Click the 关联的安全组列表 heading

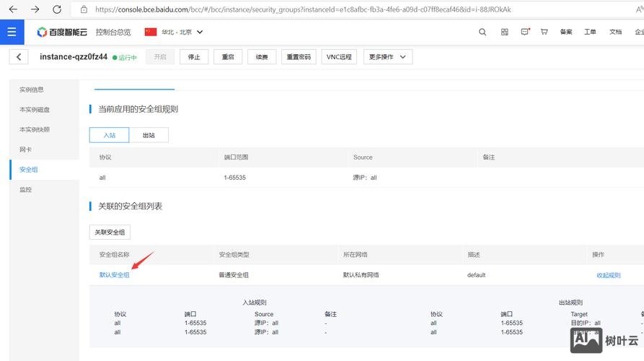131,206
